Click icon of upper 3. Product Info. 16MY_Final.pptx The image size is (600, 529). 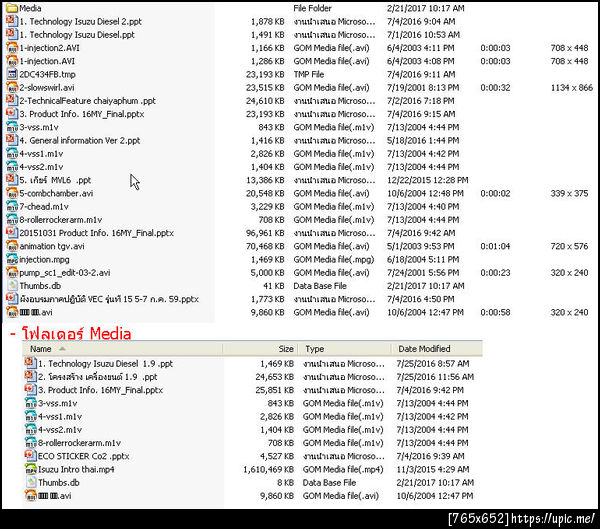[x=12, y=114]
